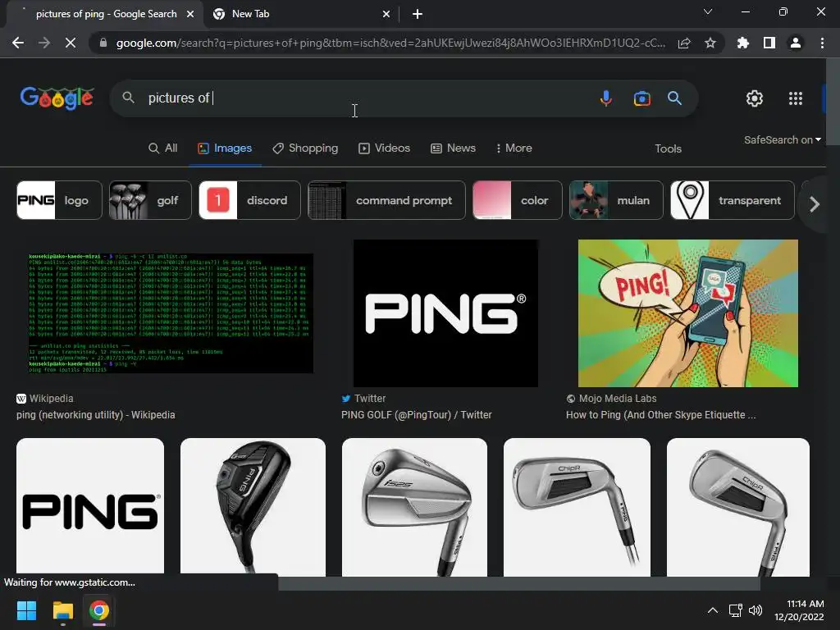This screenshot has height=630, width=840.
Task: Click the share page icon in address bar
Action: point(684,43)
